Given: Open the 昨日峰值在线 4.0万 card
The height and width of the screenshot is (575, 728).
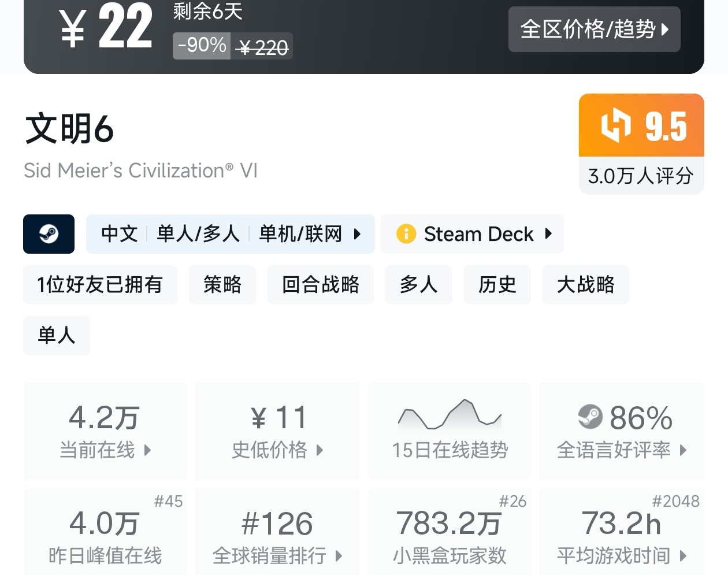Looking at the screenshot, I should [x=105, y=532].
